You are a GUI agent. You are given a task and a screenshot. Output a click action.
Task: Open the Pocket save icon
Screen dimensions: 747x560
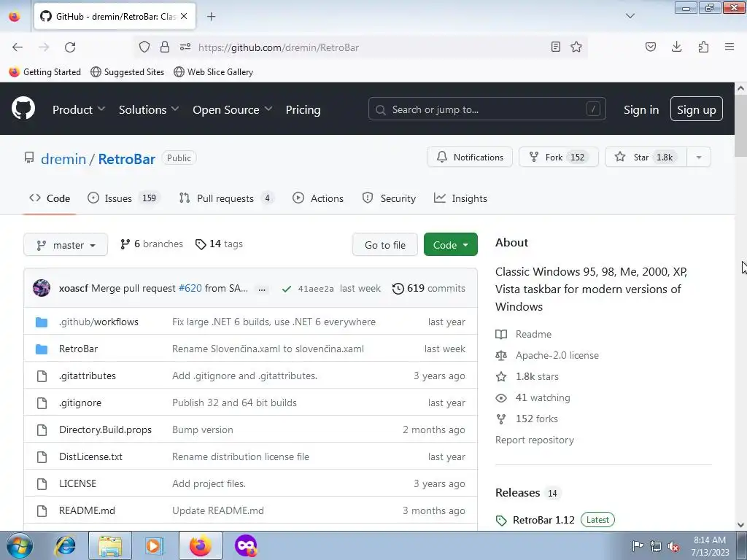click(650, 47)
